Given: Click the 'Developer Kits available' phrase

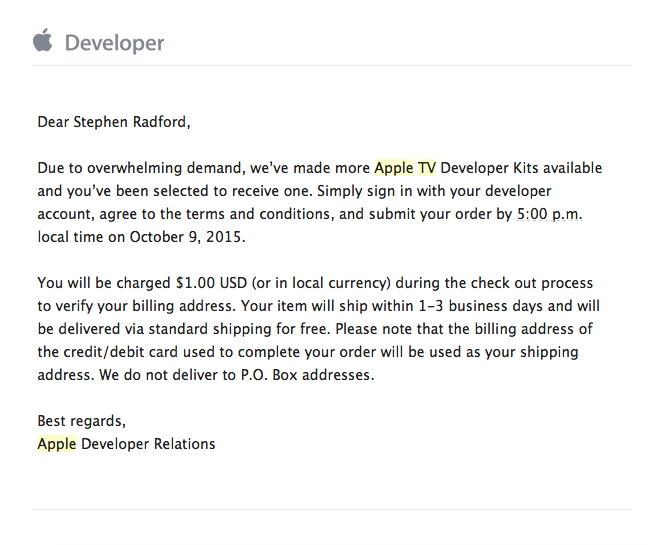Looking at the screenshot, I should click(x=521, y=168).
